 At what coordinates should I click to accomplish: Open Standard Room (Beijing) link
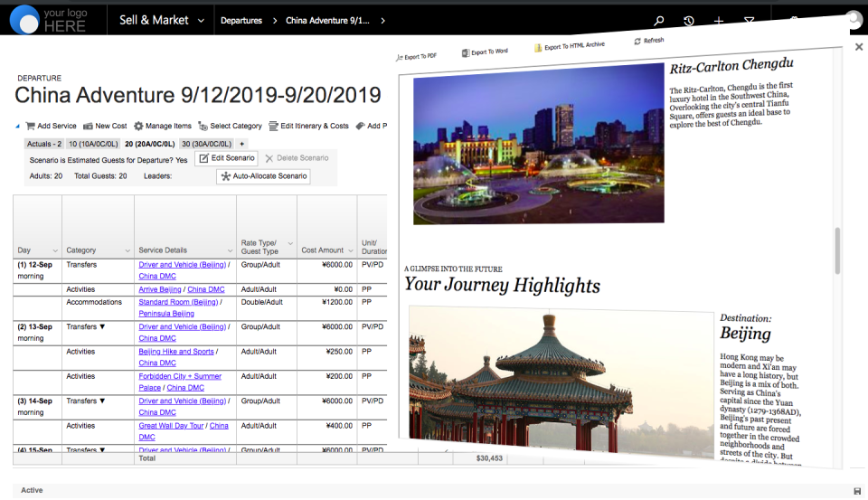(x=179, y=302)
